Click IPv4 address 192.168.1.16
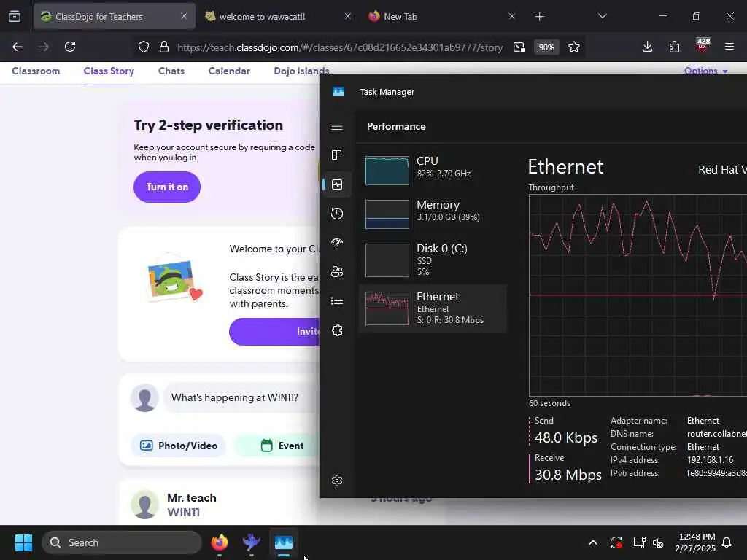The image size is (747, 560). [710, 460]
